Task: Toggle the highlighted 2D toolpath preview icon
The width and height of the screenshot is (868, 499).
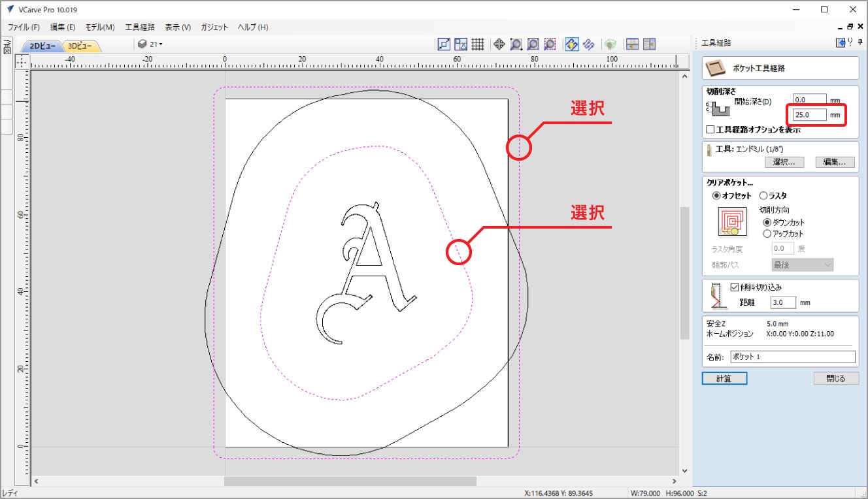Action: pos(571,44)
